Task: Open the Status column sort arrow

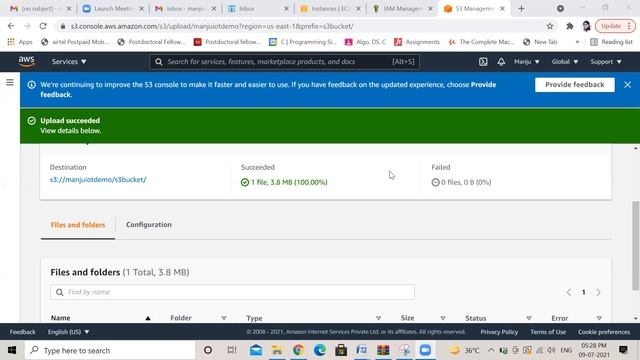Action: 529,318
